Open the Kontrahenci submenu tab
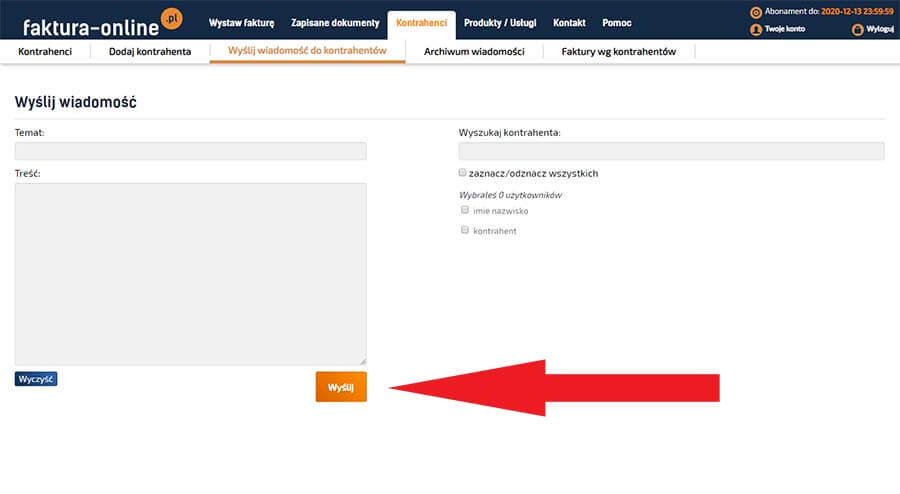The width and height of the screenshot is (900, 494). point(45,52)
